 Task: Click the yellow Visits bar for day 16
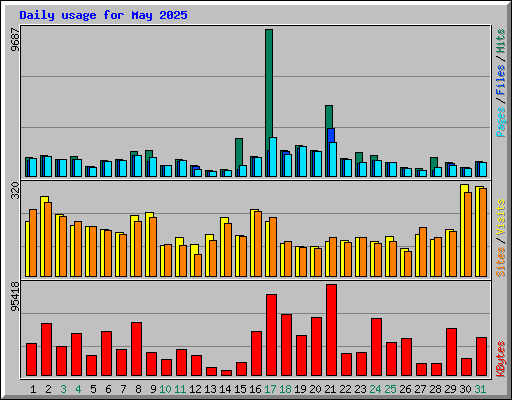[x=253, y=243]
